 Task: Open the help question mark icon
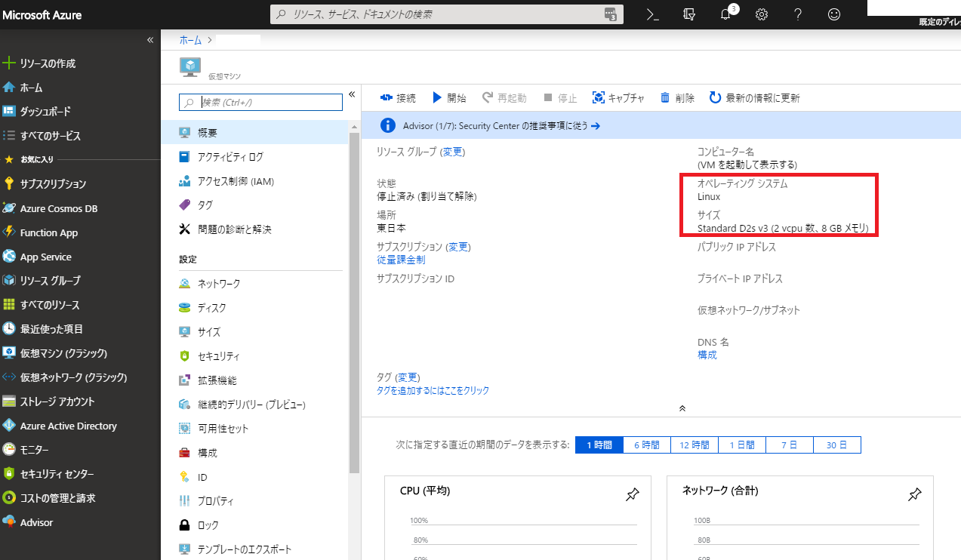(798, 14)
